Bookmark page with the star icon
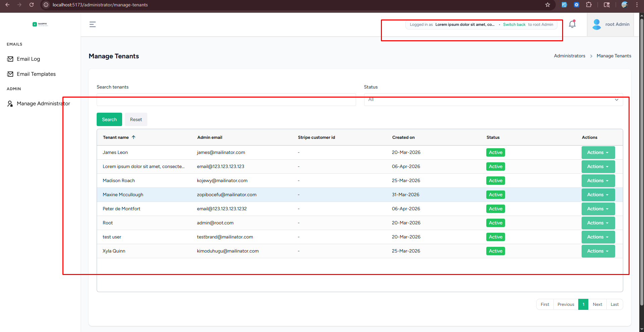Screen dimensions: 644x332 click(x=548, y=5)
